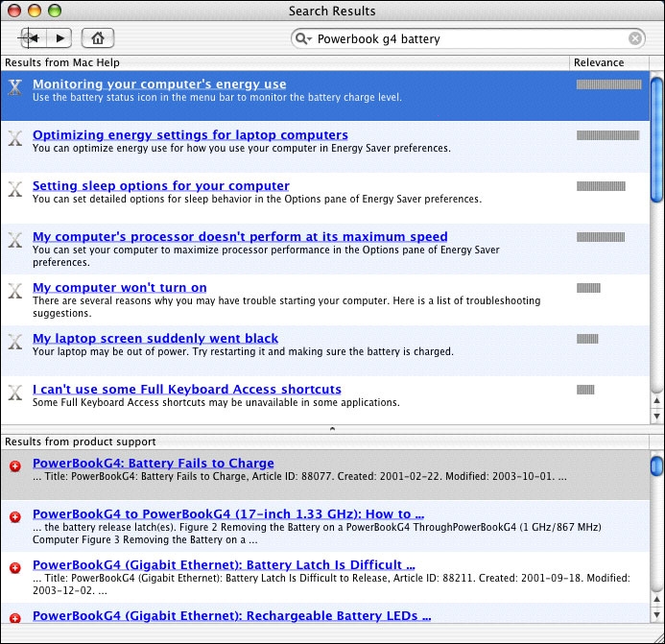Screen dimensions: 665x644
Task: Click red plus icon beside 'Battery Fails to Charge'
Action: [15, 466]
